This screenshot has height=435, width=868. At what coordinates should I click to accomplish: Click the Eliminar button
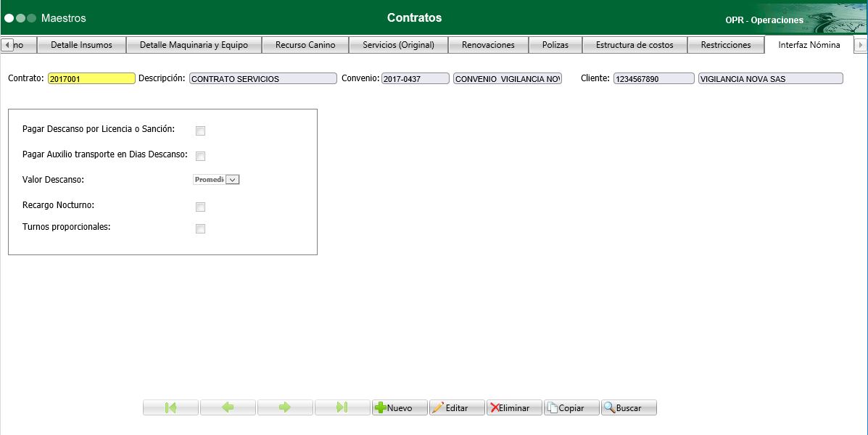pyautogui.click(x=514, y=408)
